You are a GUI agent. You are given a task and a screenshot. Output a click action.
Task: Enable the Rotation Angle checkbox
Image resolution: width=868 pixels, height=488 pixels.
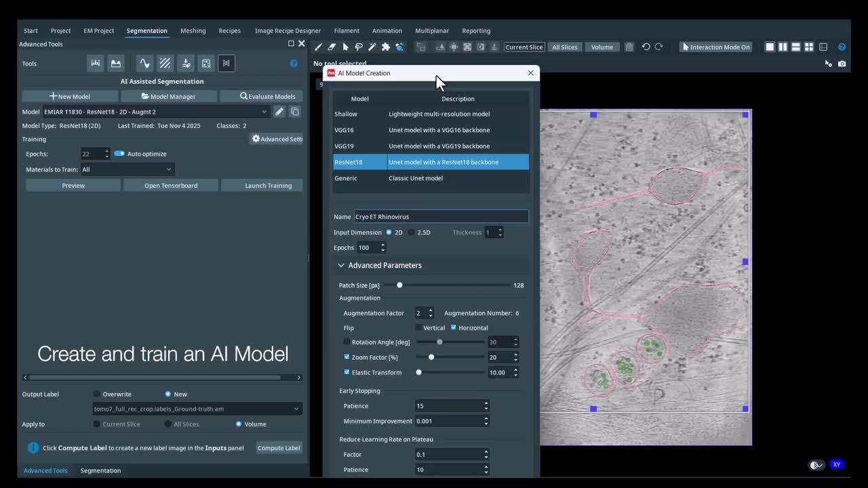pyautogui.click(x=347, y=342)
